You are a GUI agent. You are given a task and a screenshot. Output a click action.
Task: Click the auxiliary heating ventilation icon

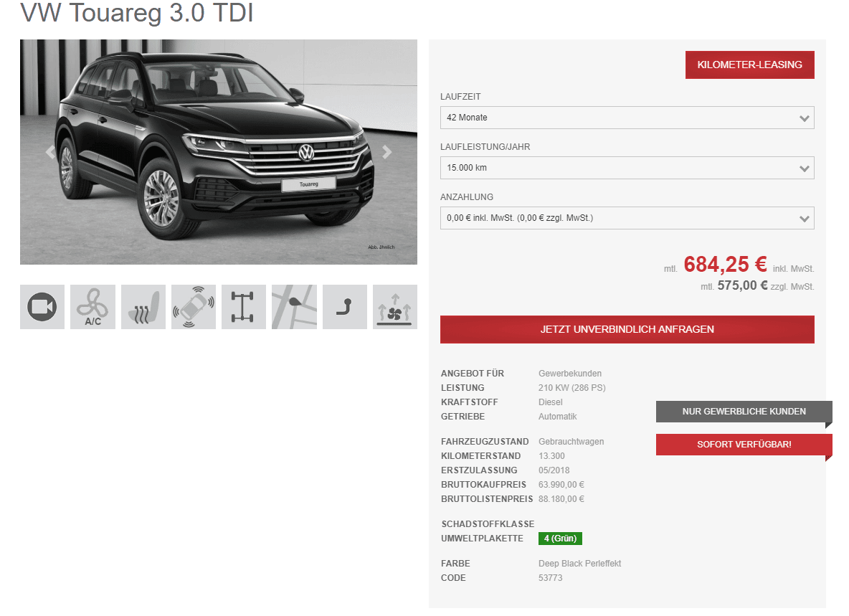point(394,307)
